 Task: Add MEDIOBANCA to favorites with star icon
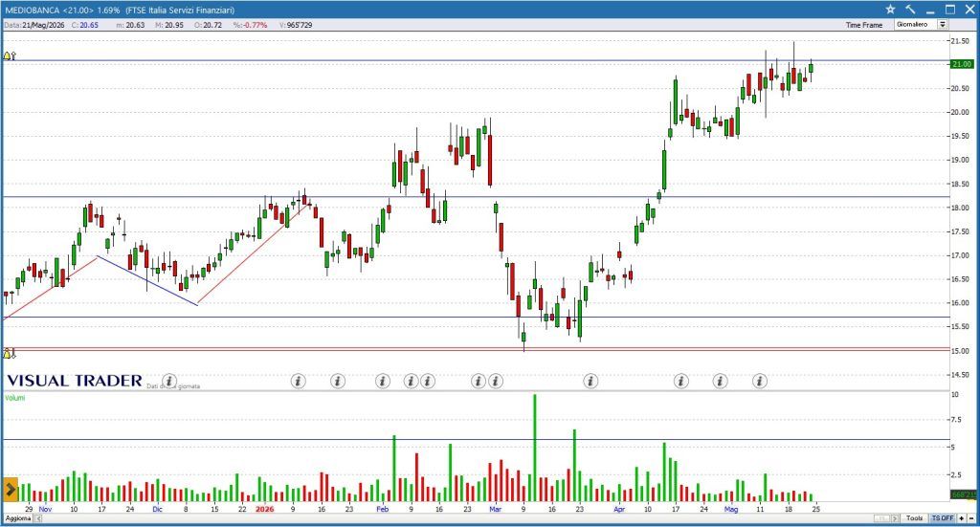[x=891, y=10]
